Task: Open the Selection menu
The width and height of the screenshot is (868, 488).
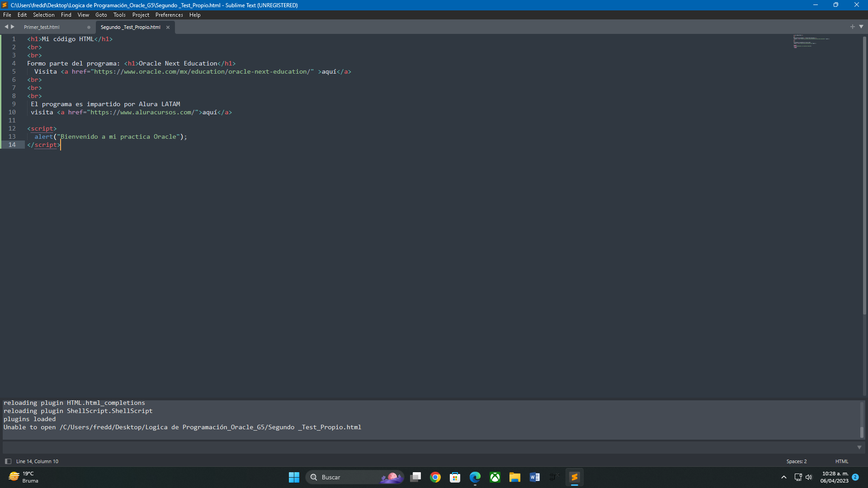Action: point(44,15)
